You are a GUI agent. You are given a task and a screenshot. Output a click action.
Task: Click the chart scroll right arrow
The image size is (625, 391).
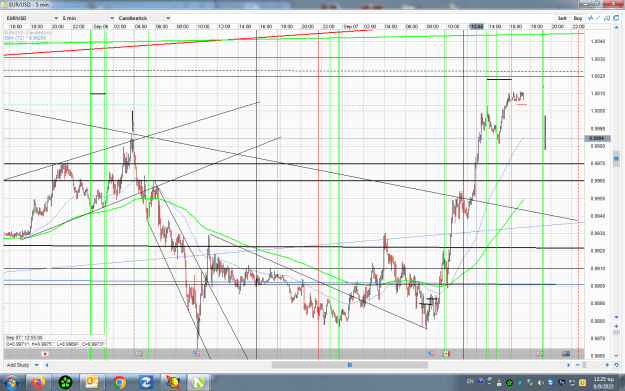tap(568, 365)
